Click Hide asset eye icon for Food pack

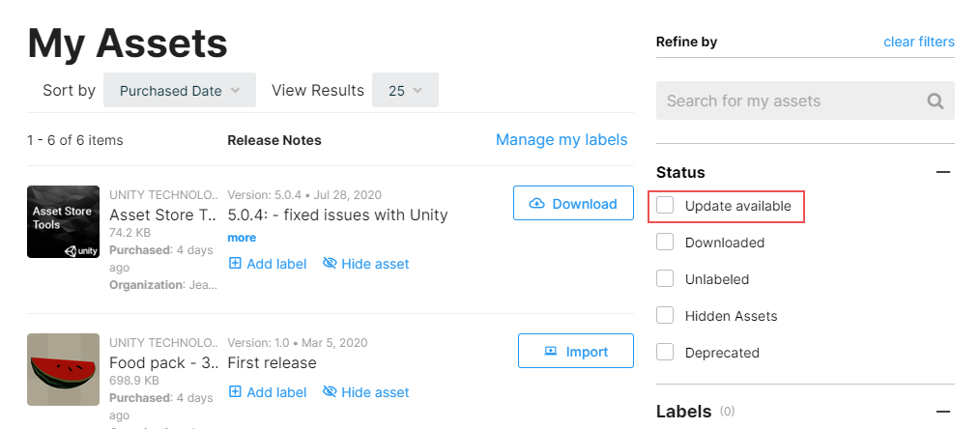[x=330, y=392]
